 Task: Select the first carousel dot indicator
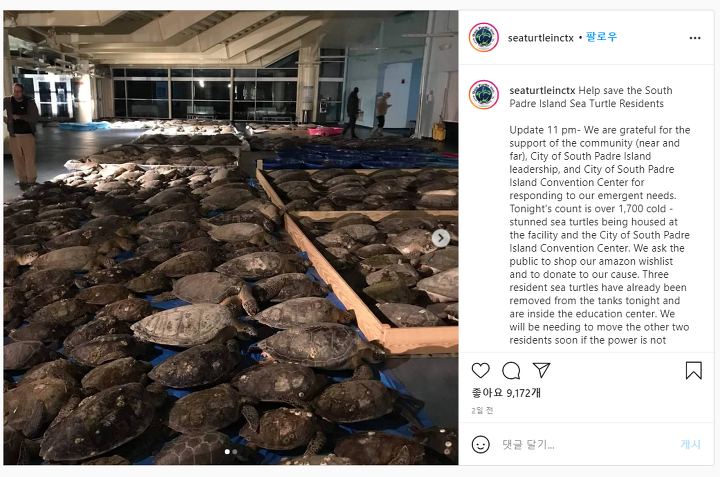point(227,452)
